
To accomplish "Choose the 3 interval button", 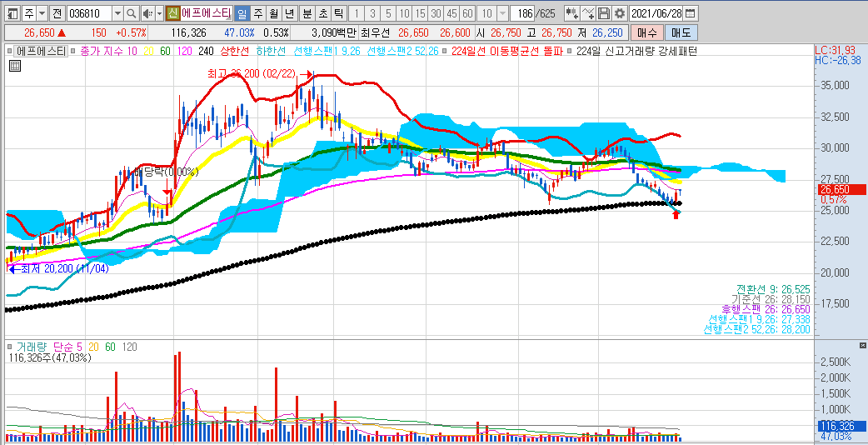I will click(x=373, y=13).
